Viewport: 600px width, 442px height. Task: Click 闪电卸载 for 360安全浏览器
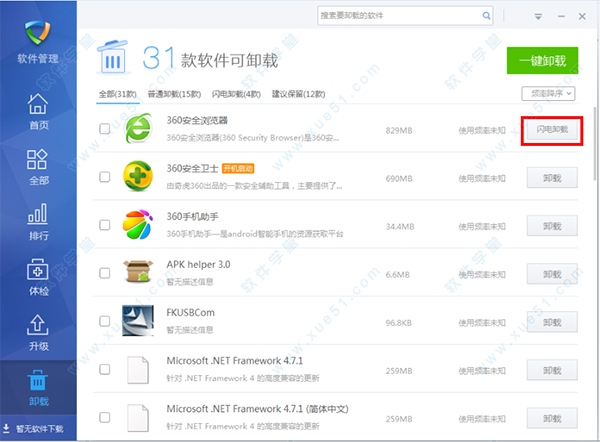click(552, 129)
